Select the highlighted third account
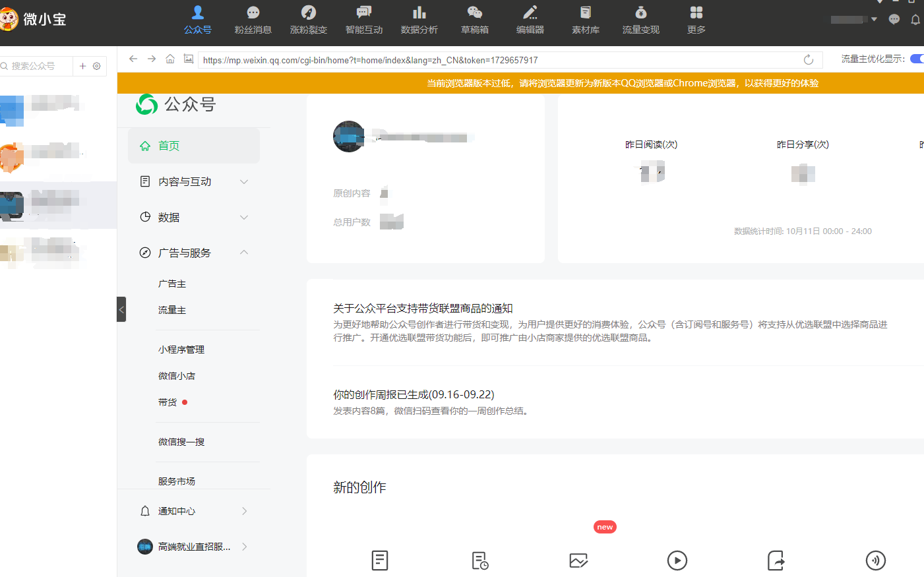Image resolution: width=924 pixels, height=577 pixels. pos(58,205)
